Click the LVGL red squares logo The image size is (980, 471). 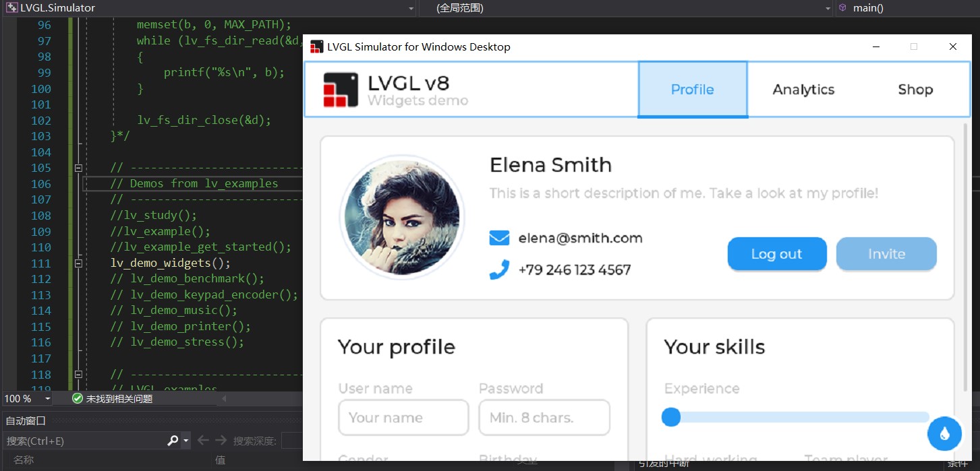[x=341, y=90]
